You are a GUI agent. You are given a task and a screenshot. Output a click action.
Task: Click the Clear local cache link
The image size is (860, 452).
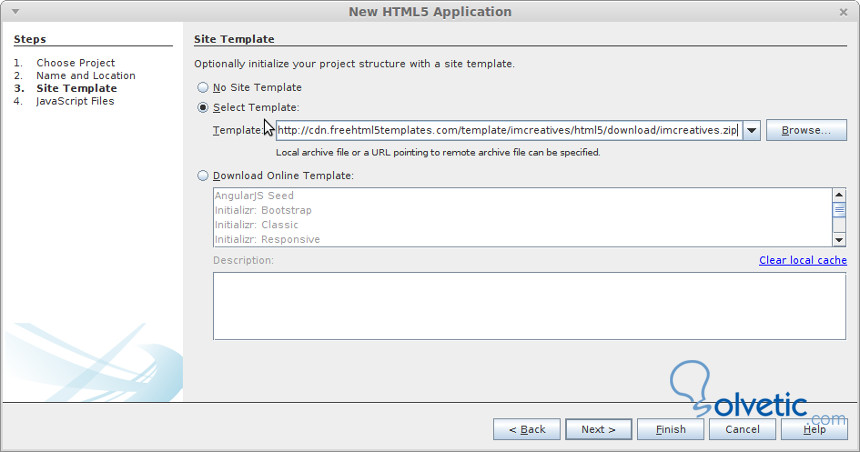pos(802,260)
